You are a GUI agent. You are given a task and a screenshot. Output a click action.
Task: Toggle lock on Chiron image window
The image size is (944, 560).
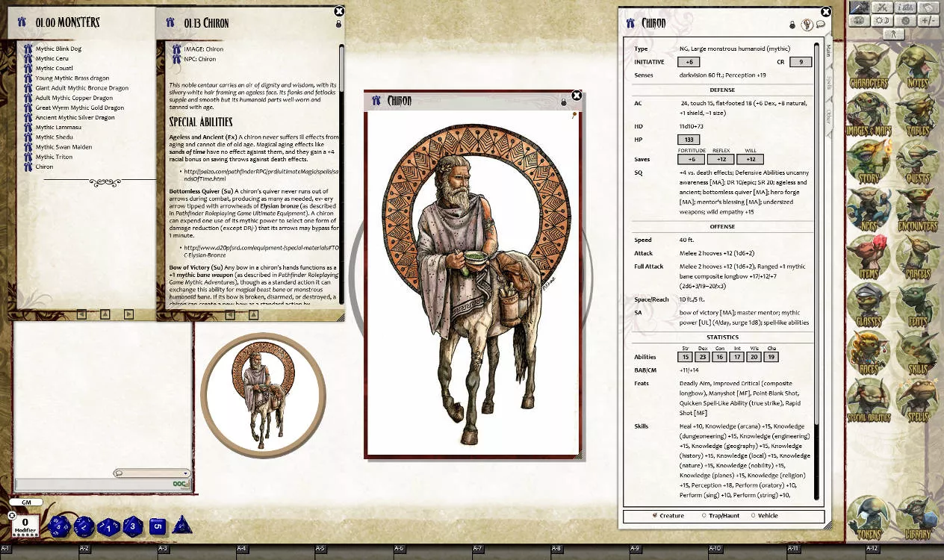[564, 102]
